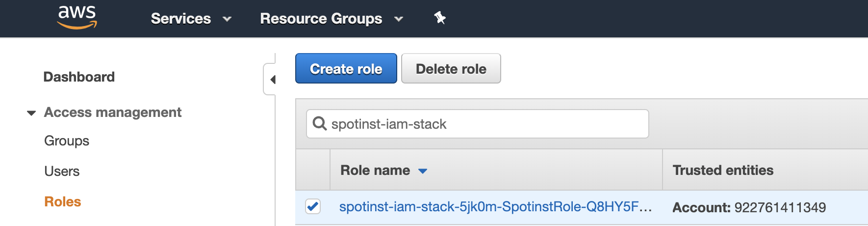Click the AWS logo home icon
The width and height of the screenshot is (868, 226).
coord(77,18)
